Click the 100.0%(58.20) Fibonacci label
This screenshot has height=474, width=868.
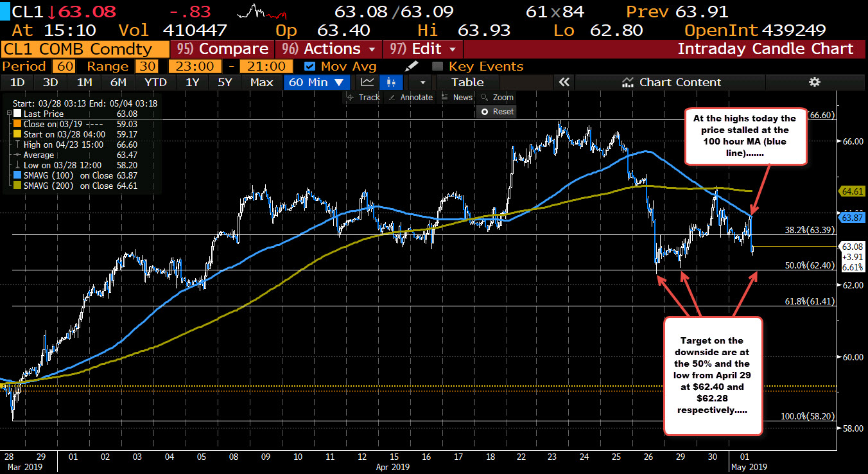point(807,416)
